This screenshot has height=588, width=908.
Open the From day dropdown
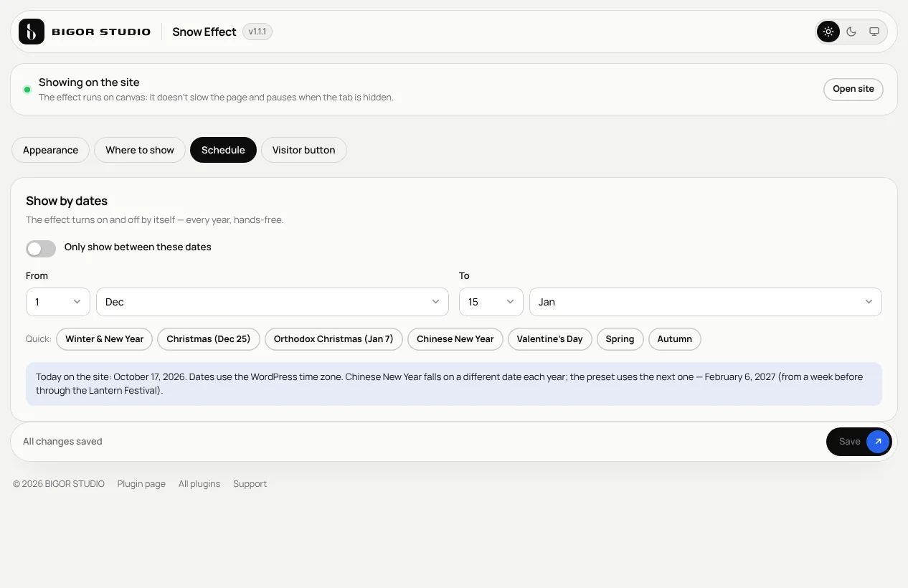58,302
